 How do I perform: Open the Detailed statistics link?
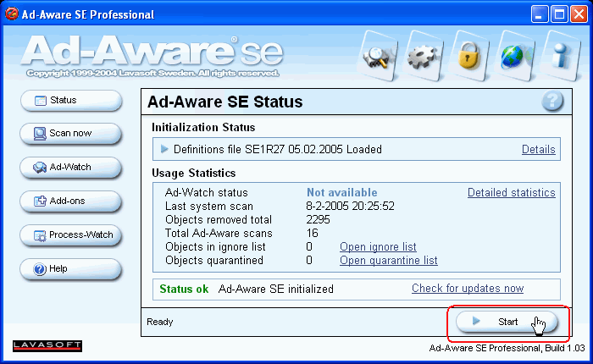[x=512, y=192]
